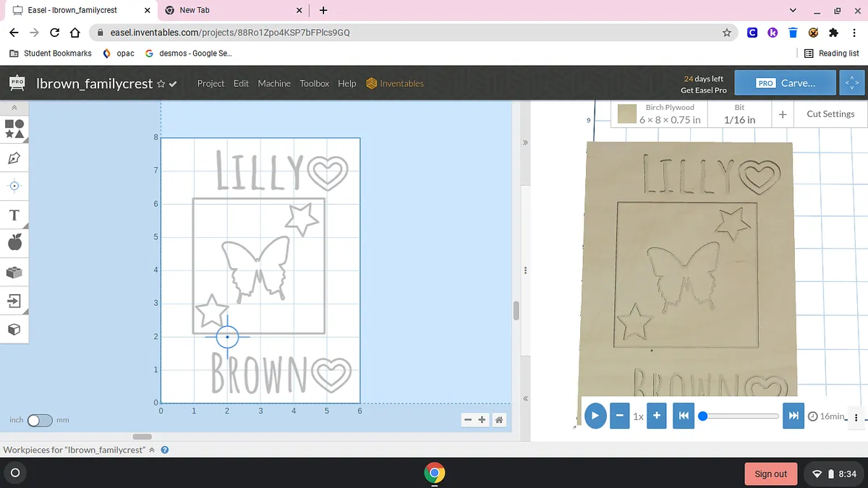Expand the Workpieces panel chevron
868x488 pixels.
152,450
